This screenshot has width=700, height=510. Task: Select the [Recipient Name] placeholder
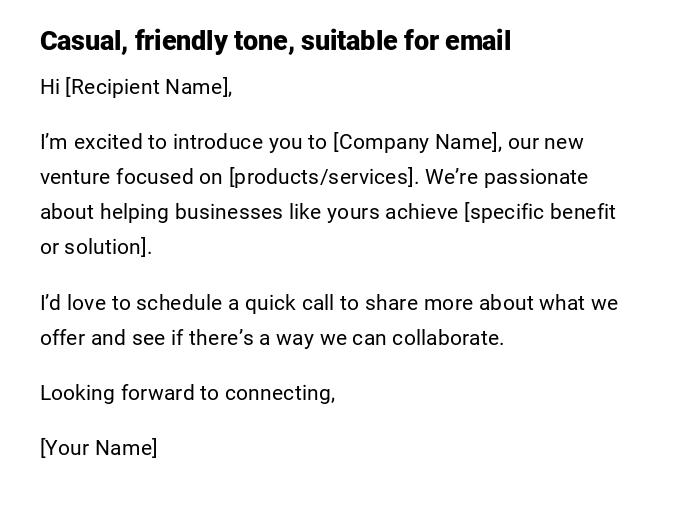point(148,87)
